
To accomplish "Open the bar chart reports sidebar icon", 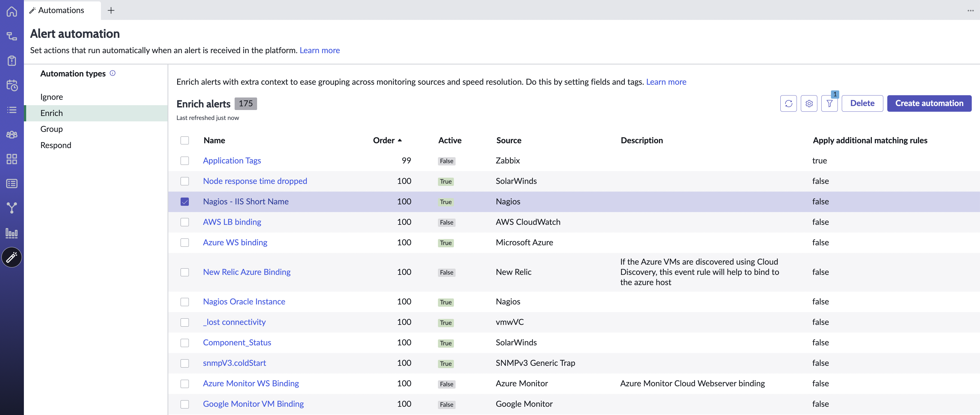I will [12, 233].
